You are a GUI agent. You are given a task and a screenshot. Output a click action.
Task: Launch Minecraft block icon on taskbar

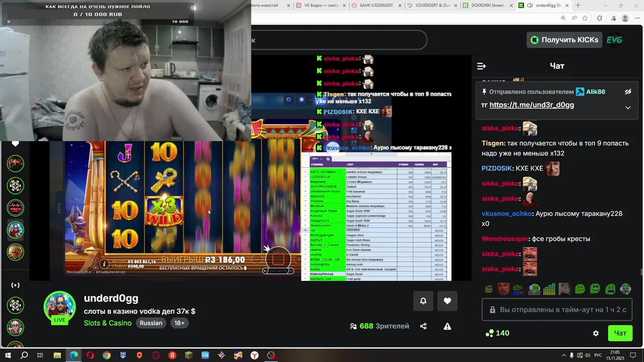tap(189, 355)
